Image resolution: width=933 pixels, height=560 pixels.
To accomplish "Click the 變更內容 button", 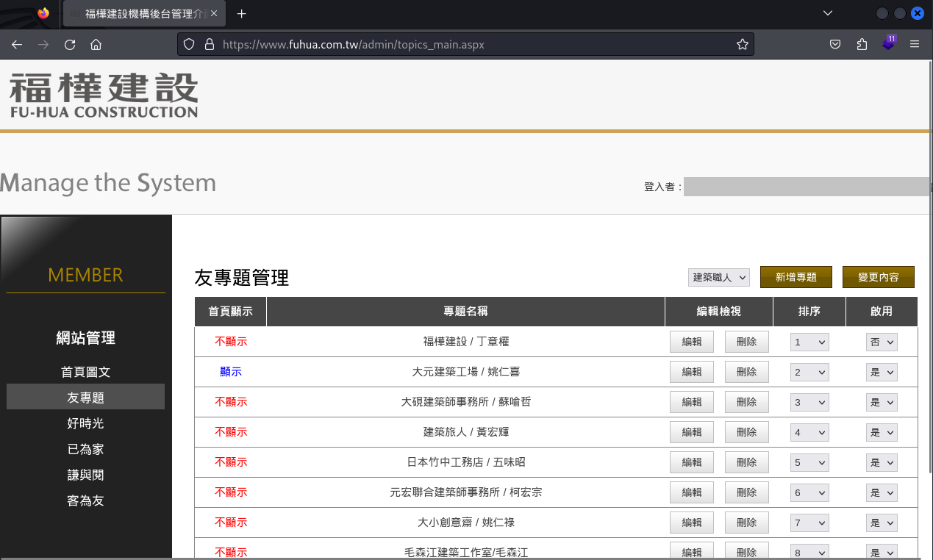I will tap(879, 277).
